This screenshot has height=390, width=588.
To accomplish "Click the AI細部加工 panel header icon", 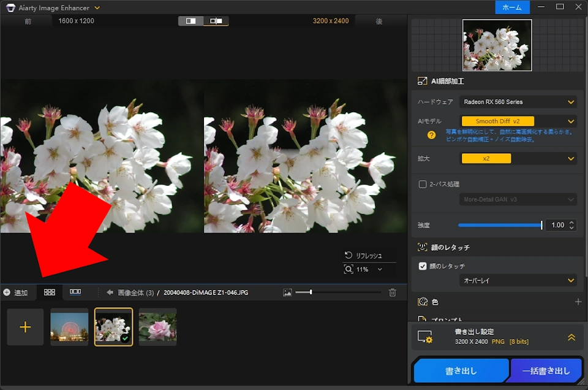I will 421,80.
